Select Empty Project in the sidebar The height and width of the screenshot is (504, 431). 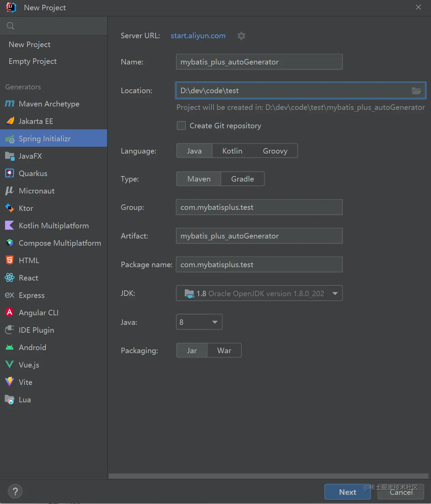(x=33, y=61)
